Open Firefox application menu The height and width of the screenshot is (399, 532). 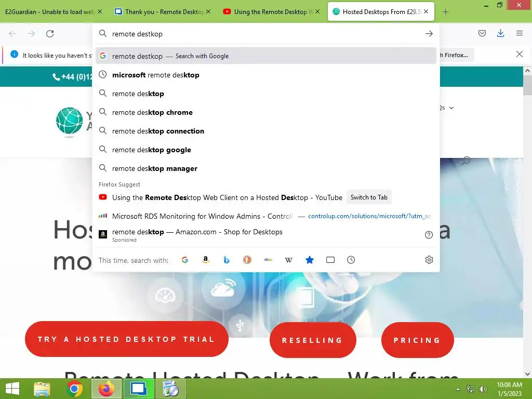pyautogui.click(x=520, y=33)
